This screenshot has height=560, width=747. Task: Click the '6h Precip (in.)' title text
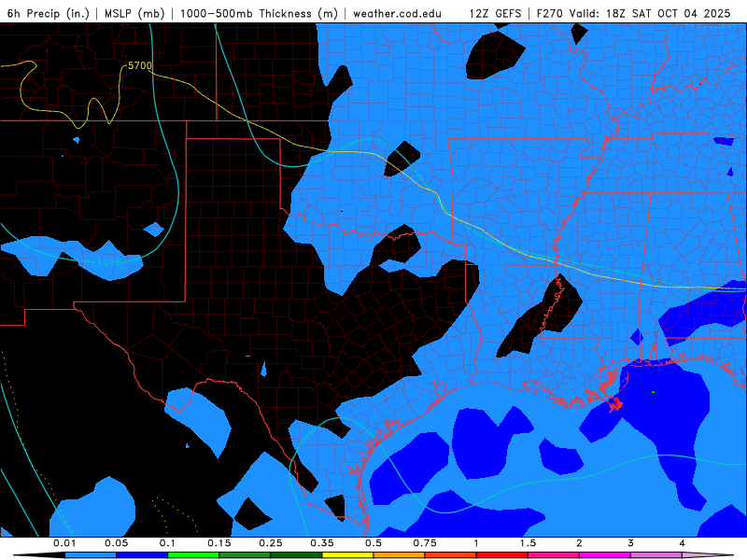pos(49,13)
